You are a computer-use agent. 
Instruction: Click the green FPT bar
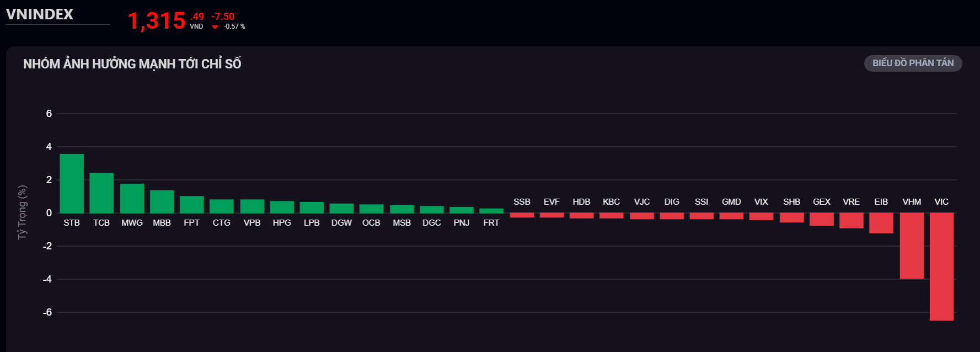click(x=191, y=205)
